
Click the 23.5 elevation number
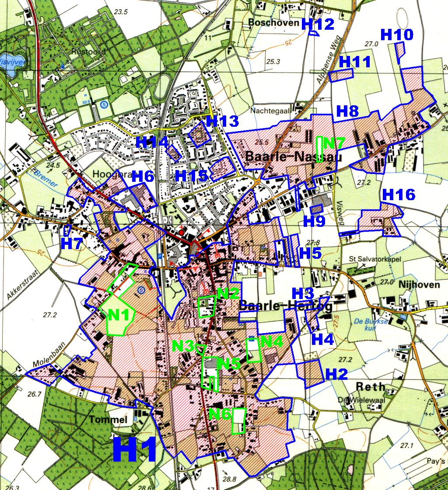click(121, 12)
